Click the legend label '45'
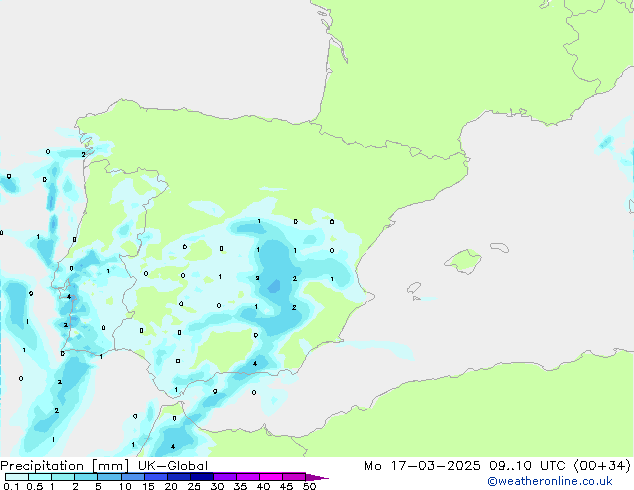 (286, 486)
